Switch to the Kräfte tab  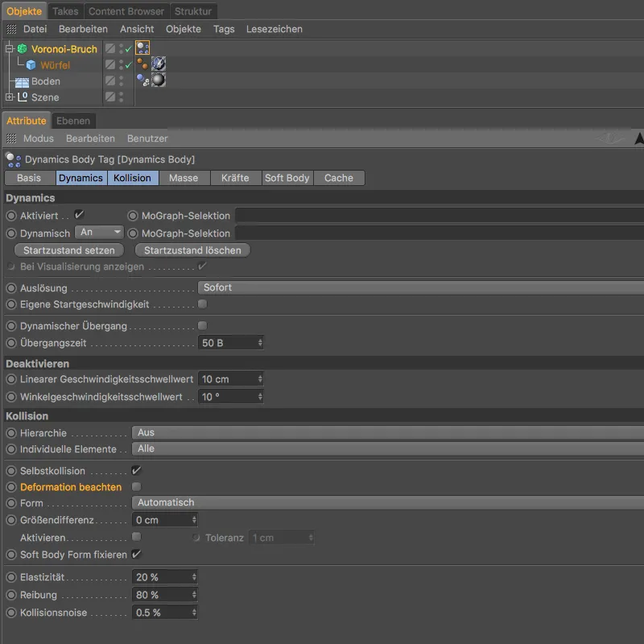pos(235,178)
